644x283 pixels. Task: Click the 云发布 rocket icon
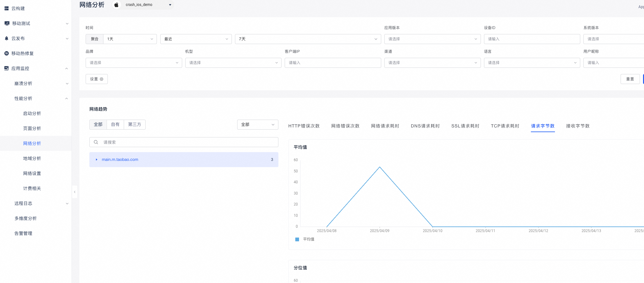[x=7, y=38]
